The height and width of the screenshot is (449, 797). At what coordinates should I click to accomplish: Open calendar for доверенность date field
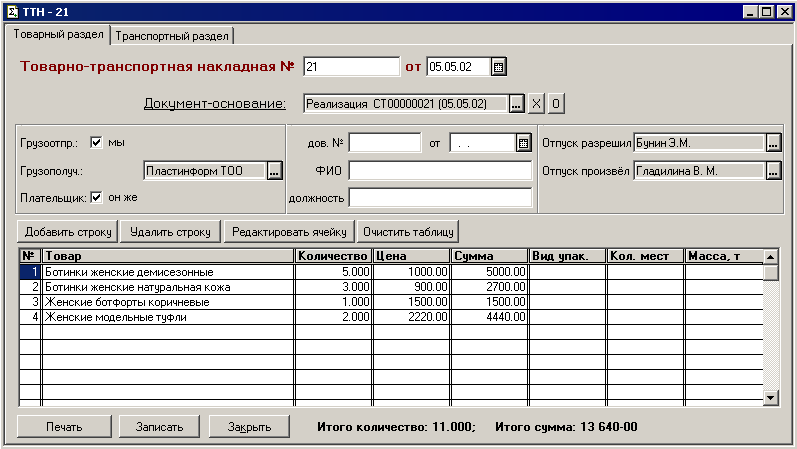click(x=522, y=143)
